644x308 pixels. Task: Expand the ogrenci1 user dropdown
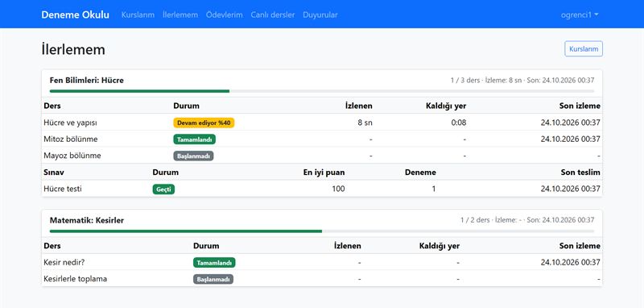click(580, 15)
